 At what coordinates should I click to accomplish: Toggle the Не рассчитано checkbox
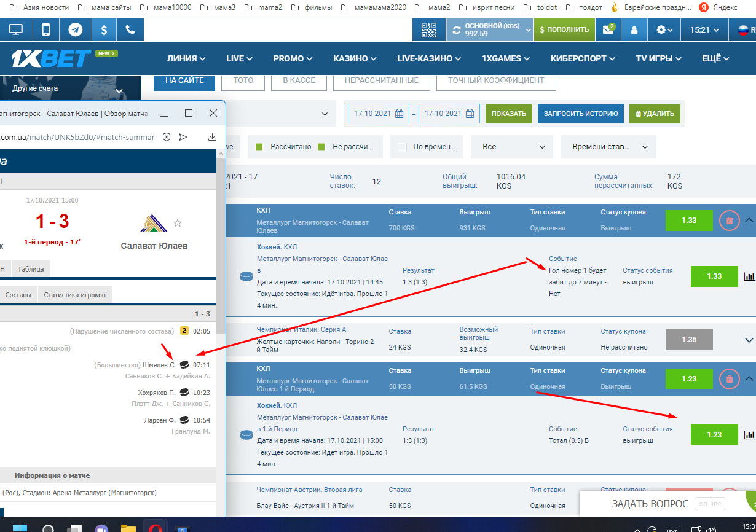coord(321,147)
